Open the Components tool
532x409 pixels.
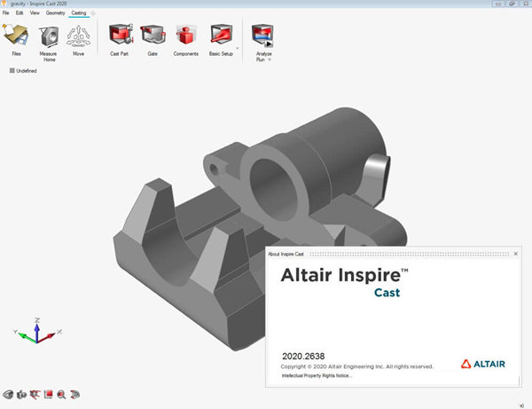click(185, 36)
